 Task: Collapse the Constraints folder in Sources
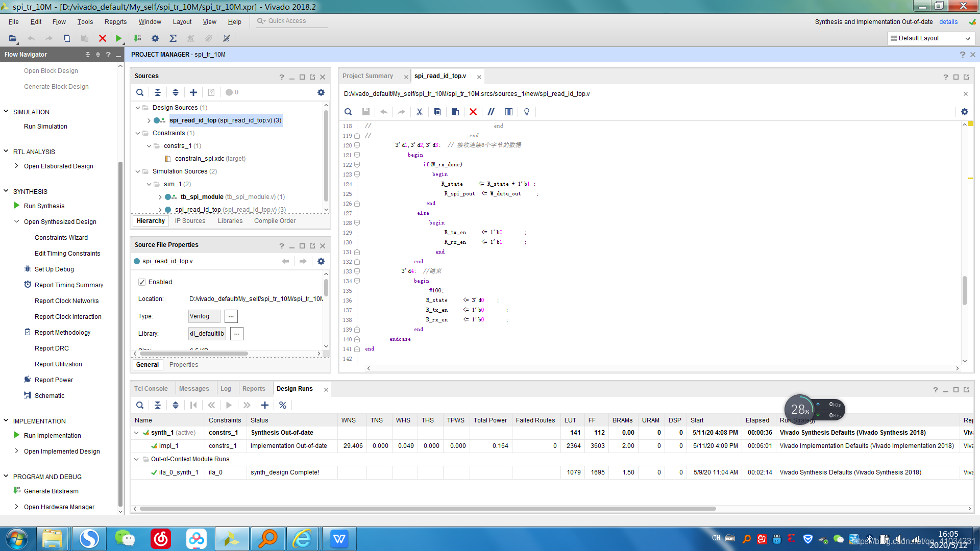click(138, 133)
